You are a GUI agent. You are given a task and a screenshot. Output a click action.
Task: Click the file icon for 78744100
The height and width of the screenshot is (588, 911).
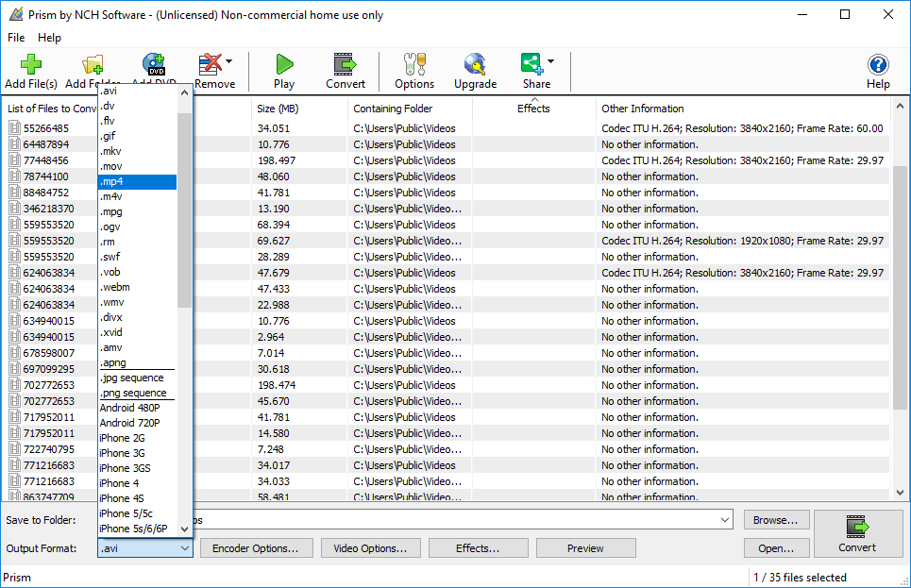tap(14, 176)
